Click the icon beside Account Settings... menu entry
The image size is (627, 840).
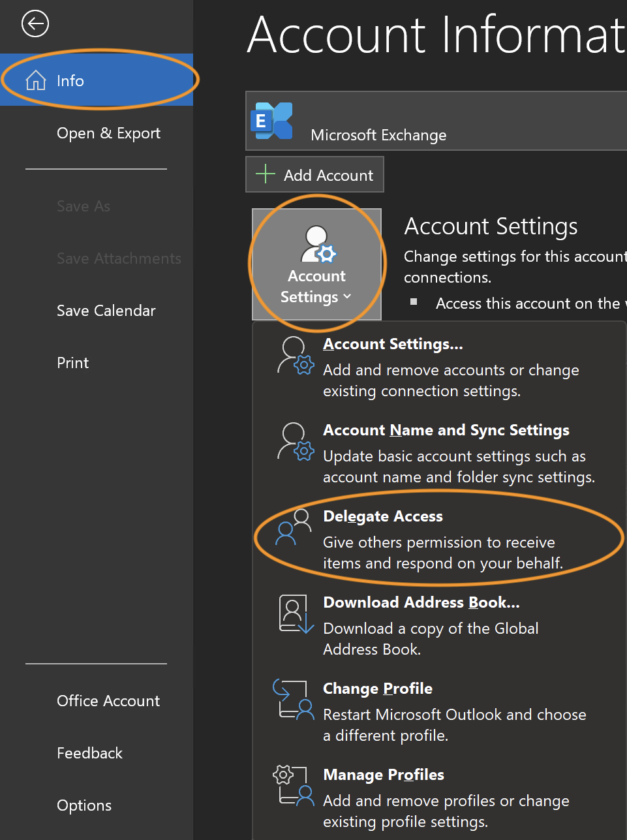coord(296,356)
